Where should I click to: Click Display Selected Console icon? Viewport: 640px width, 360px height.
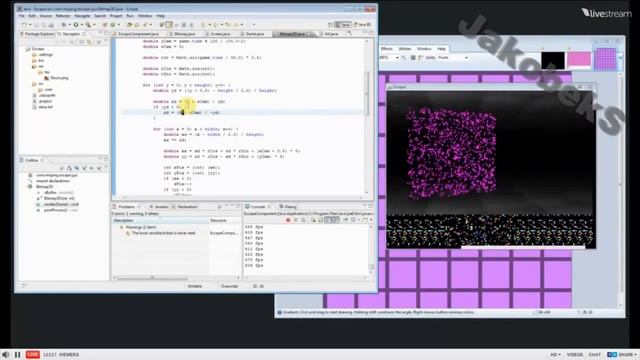pos(353,220)
